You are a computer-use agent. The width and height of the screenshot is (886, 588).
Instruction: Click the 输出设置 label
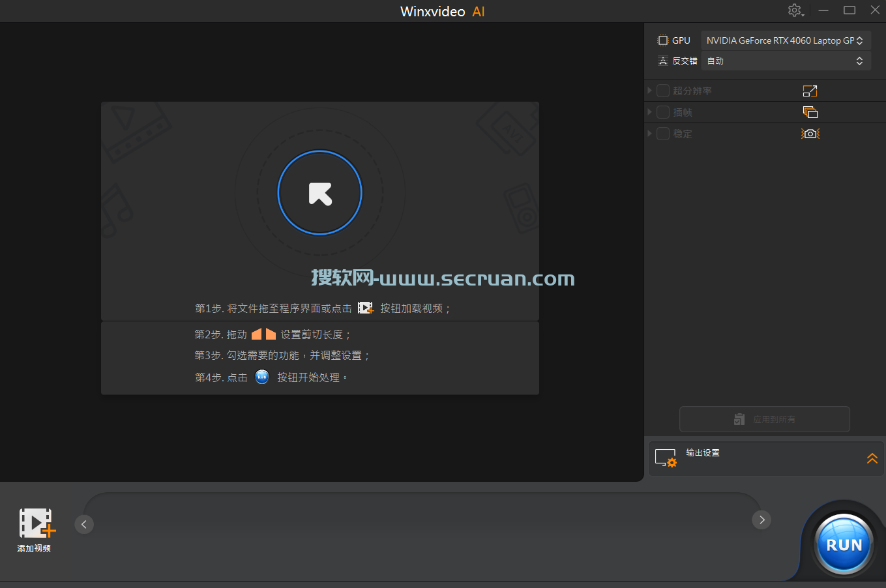point(703,452)
